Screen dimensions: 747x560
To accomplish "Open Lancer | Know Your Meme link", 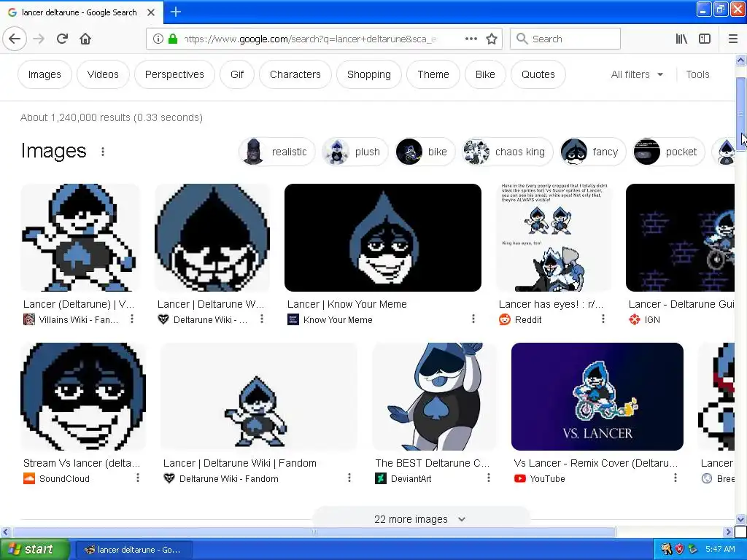I will pos(347,304).
